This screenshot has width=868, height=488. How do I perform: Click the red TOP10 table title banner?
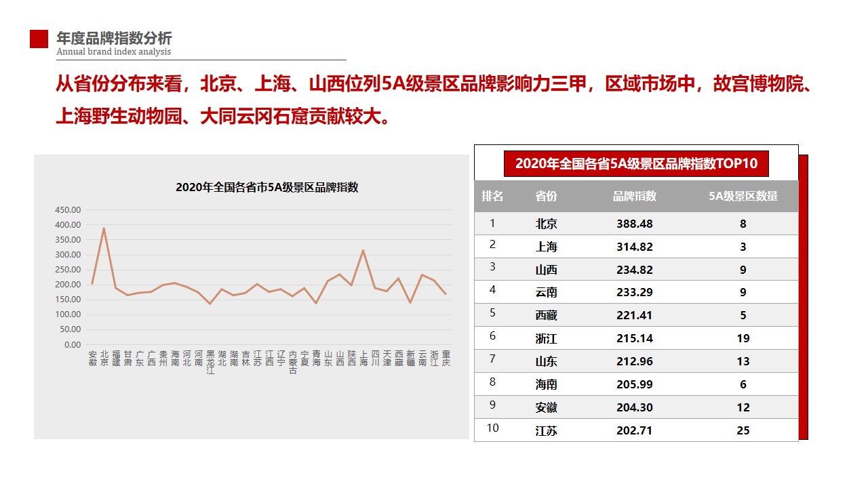(636, 163)
